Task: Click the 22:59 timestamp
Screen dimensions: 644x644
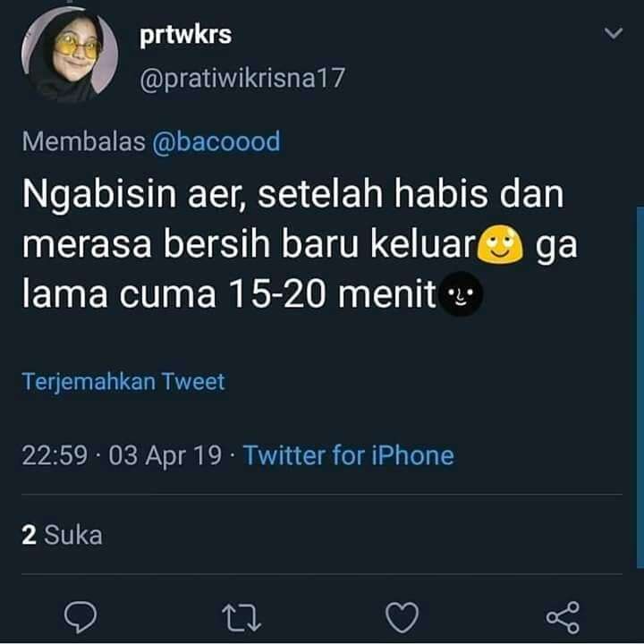Action: pos(55,455)
